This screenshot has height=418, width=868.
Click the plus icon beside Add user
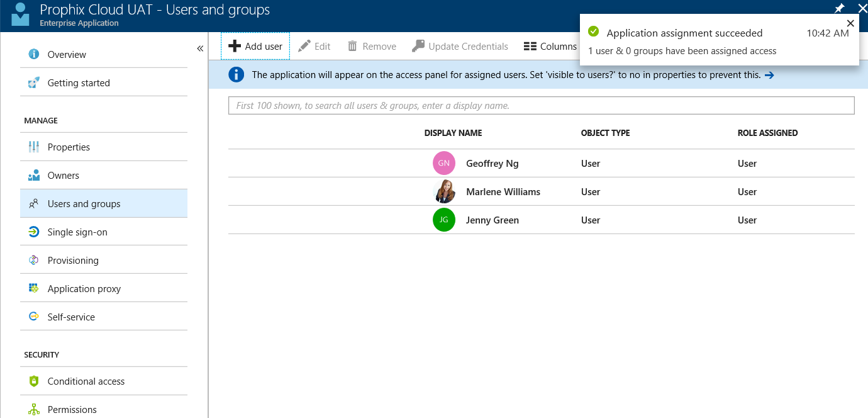pyautogui.click(x=235, y=46)
